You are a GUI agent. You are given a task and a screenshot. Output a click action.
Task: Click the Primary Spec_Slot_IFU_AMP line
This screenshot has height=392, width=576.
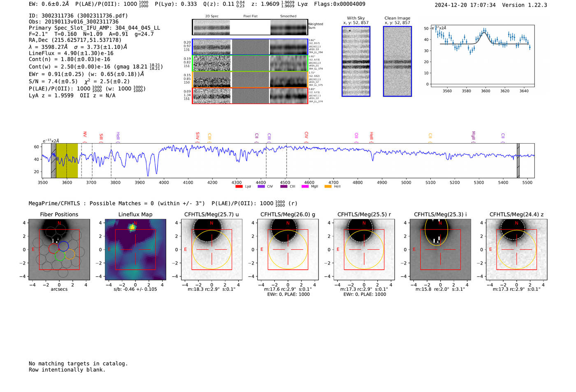(94, 28)
